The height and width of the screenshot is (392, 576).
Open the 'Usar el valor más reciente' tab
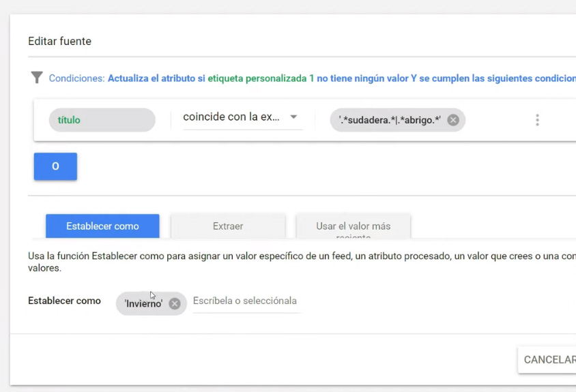click(x=353, y=226)
